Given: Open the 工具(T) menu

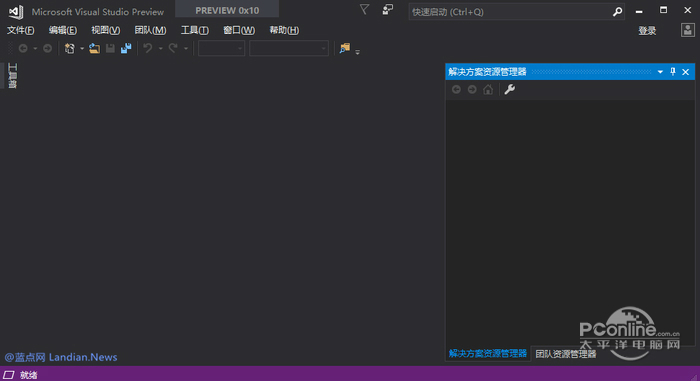Looking at the screenshot, I should [x=195, y=30].
